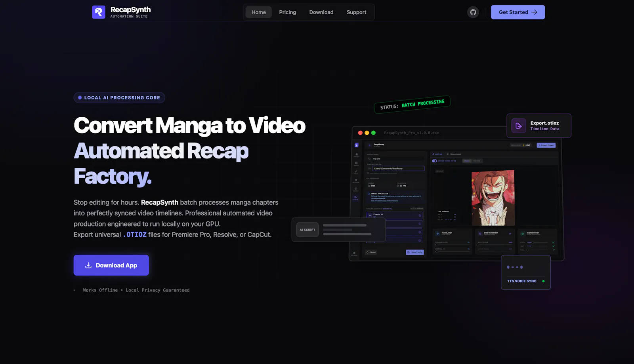This screenshot has height=364, width=634.
Task: Click the '24 FPS' frame rate value
Action: coord(403,186)
